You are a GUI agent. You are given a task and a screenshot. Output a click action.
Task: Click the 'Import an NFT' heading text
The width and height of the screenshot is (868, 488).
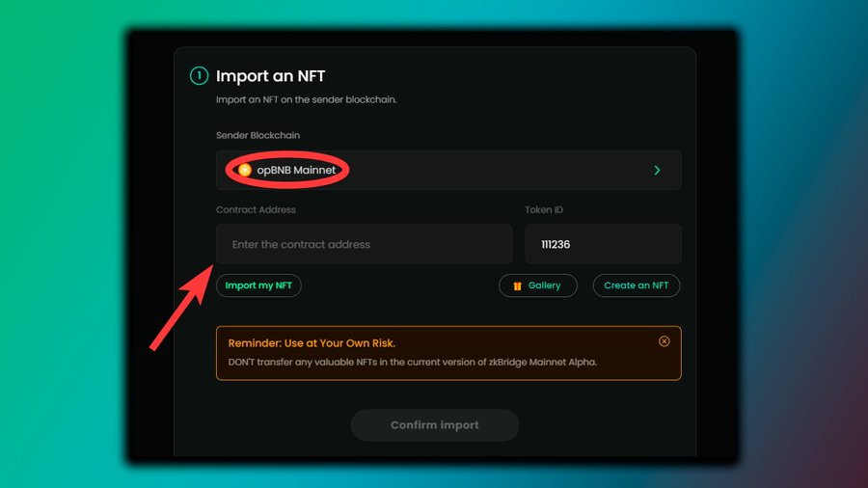coord(271,76)
